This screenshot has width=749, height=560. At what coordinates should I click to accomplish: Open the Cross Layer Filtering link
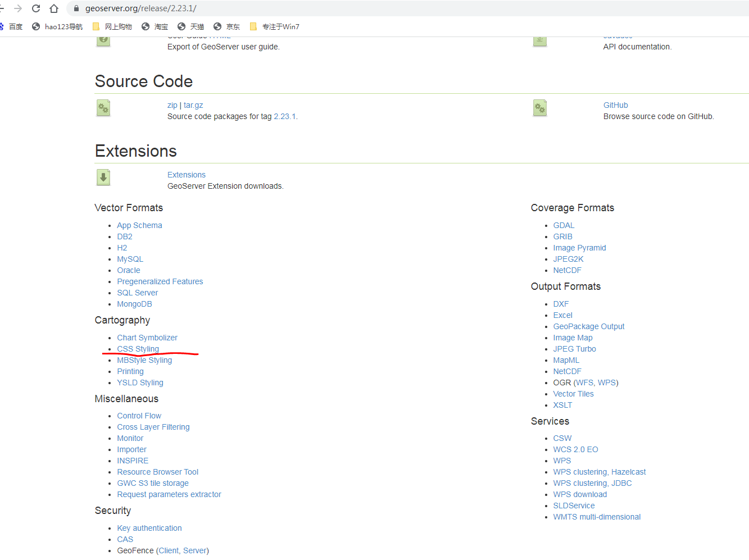tap(153, 427)
